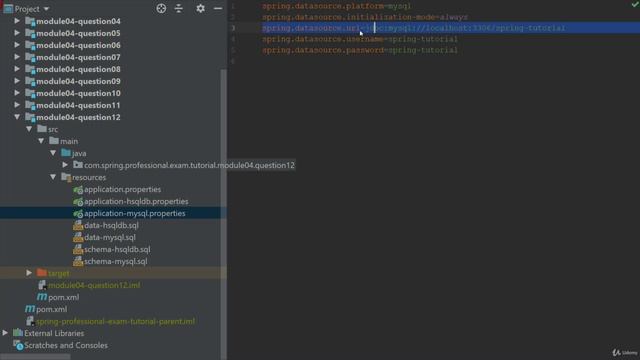The width and height of the screenshot is (640, 360).
Task: Click module04-question06 module icon
Action: point(30,45)
